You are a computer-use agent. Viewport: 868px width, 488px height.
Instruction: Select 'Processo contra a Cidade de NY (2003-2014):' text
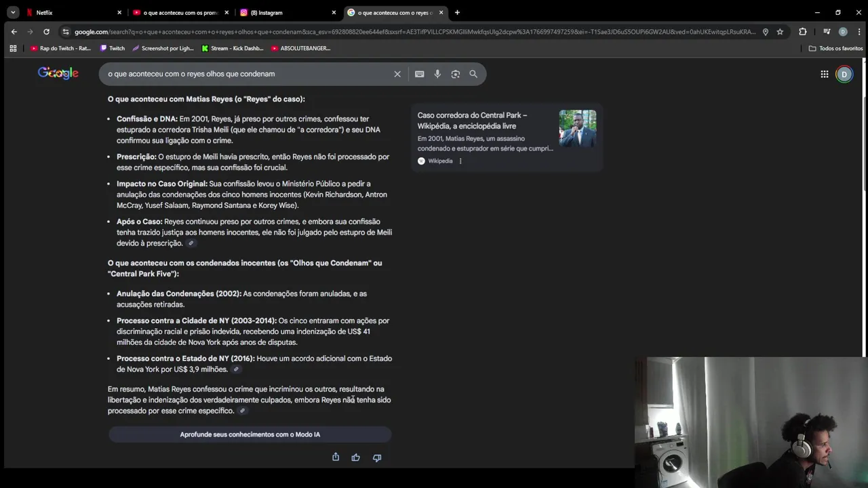pyautogui.click(x=197, y=321)
